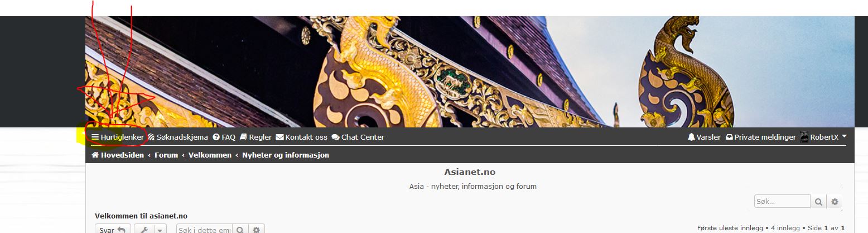Click the Varsler bell icon
Viewport: 868px width, 233px height.
click(x=692, y=137)
